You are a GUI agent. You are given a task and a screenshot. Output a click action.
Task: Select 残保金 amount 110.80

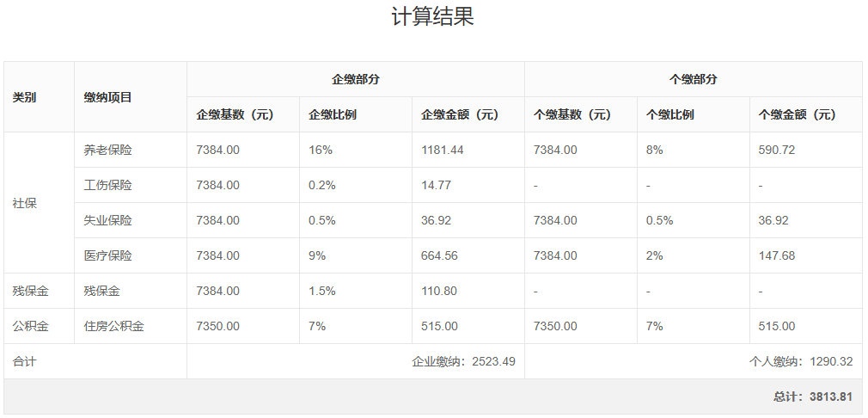click(439, 292)
